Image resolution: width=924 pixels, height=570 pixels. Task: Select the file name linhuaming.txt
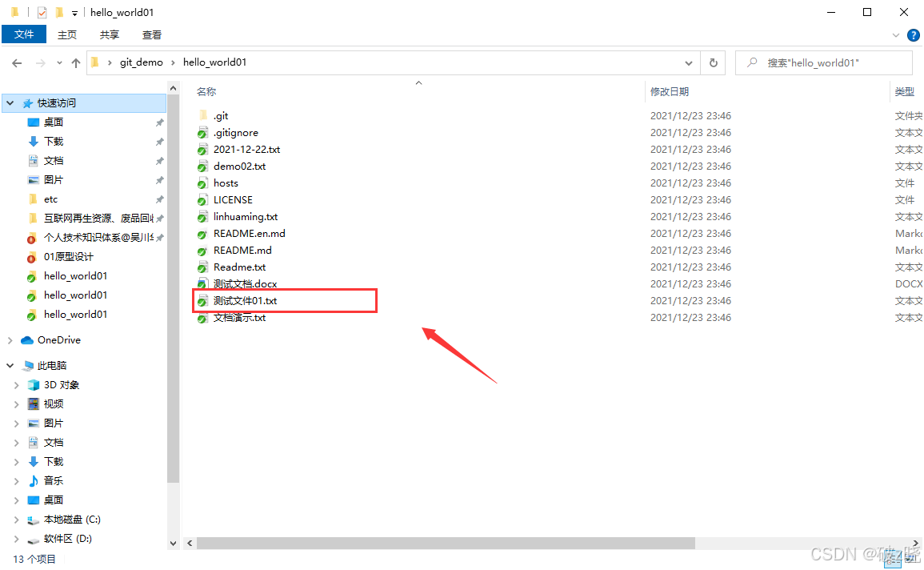[x=245, y=217]
